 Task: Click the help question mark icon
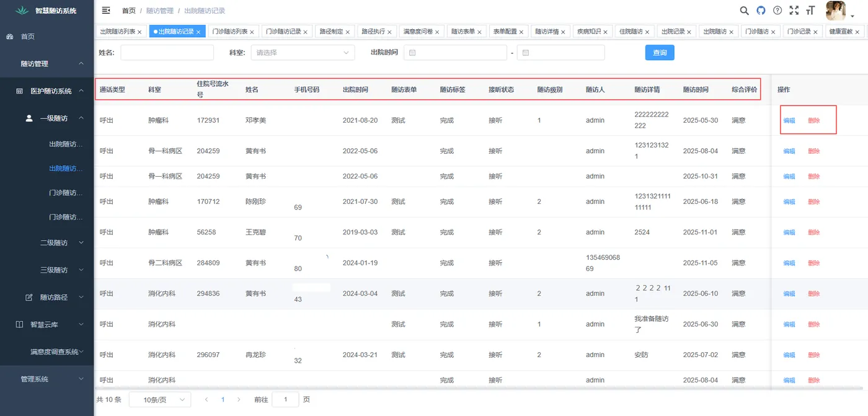click(777, 10)
